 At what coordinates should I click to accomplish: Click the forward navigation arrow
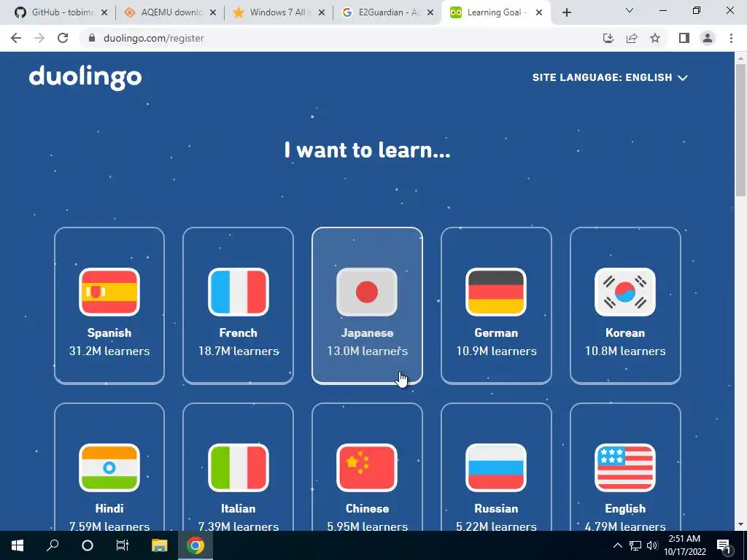point(39,38)
